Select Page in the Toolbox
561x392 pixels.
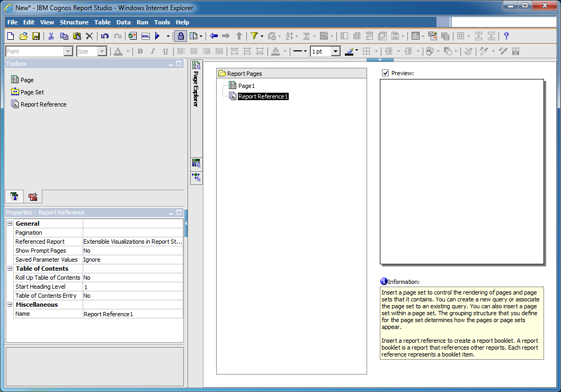click(x=23, y=80)
